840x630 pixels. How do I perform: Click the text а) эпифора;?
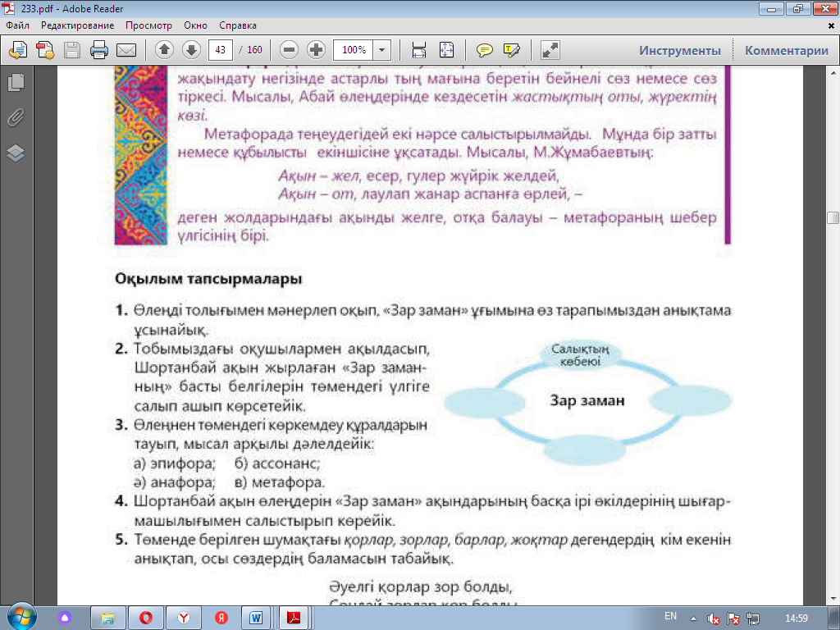(x=174, y=463)
